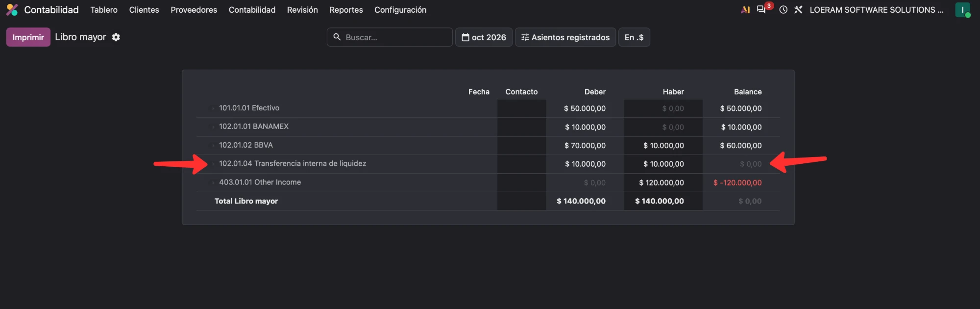Click the Efectivo balance $ 50.000,00
Image resolution: width=980 pixels, height=309 pixels.
coord(741,108)
